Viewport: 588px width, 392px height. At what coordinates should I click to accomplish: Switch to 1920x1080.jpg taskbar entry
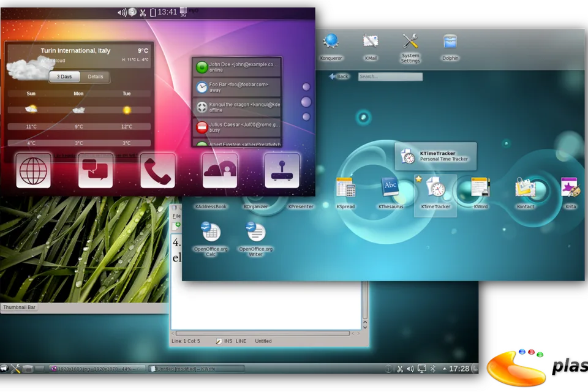97,369
